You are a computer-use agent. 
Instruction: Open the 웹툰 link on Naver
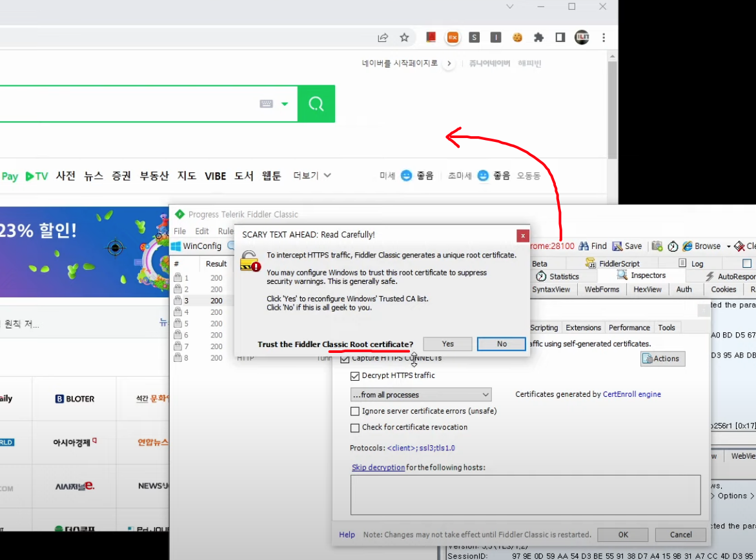pos(271,176)
